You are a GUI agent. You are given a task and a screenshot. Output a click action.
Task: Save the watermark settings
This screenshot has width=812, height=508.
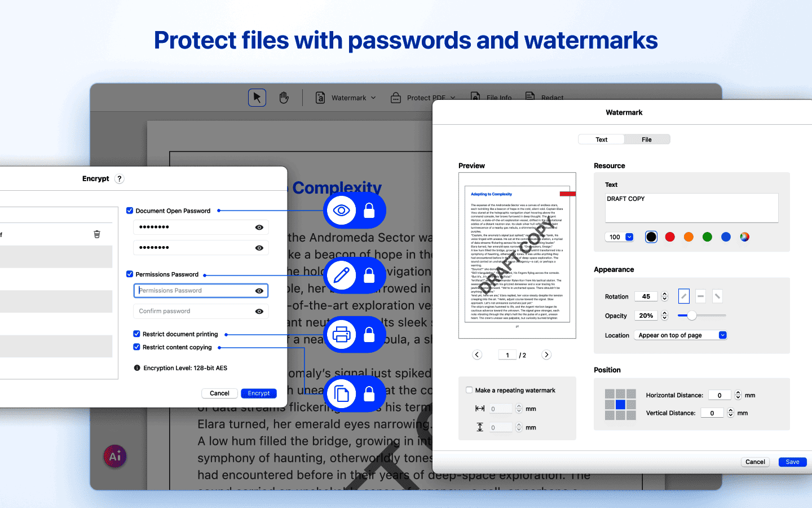[792, 462]
